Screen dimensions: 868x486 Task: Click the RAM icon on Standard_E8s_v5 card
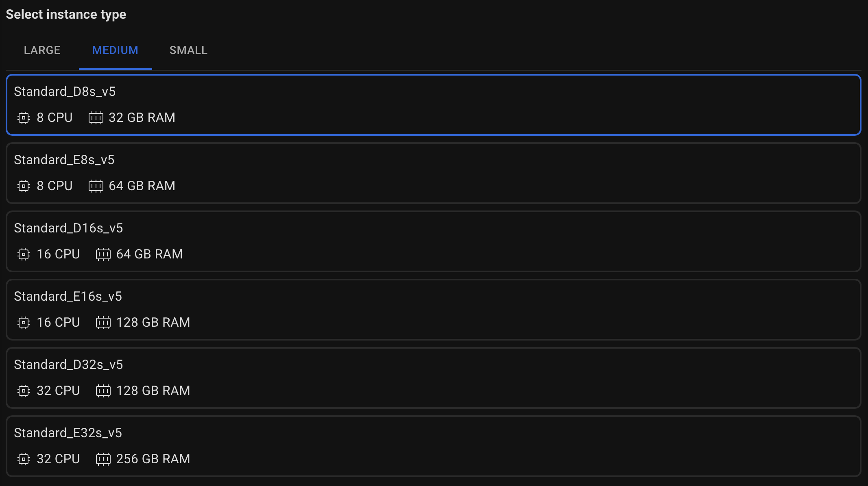pyautogui.click(x=96, y=186)
